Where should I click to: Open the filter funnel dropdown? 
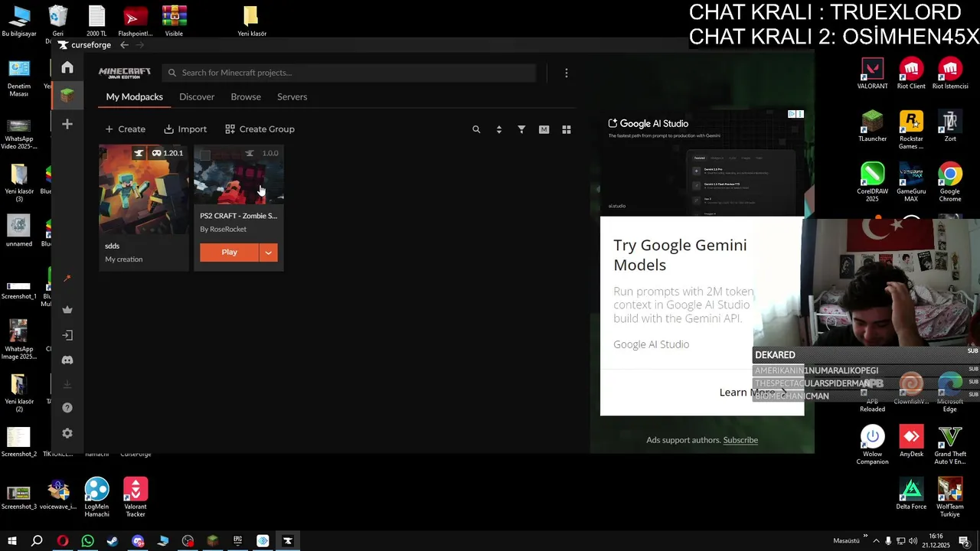point(521,129)
